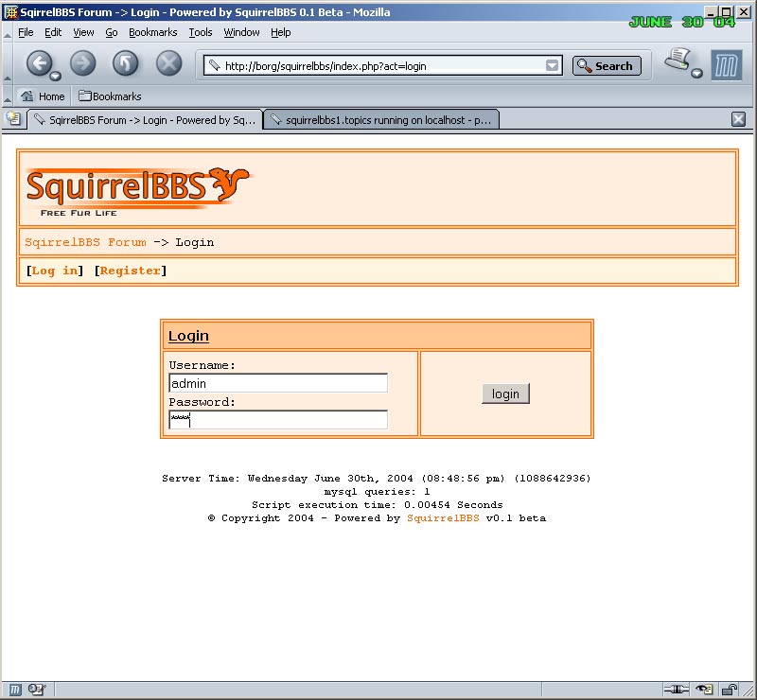Image resolution: width=757 pixels, height=700 pixels.
Task: Go back using the Back arrow button
Action: pyautogui.click(x=39, y=62)
